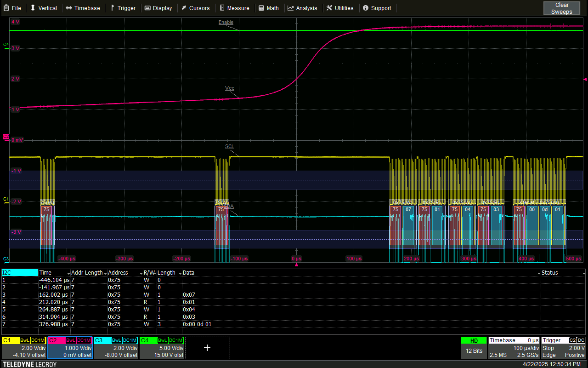Open the Analysis menu
This screenshot has height=368, width=588.
click(x=302, y=8)
